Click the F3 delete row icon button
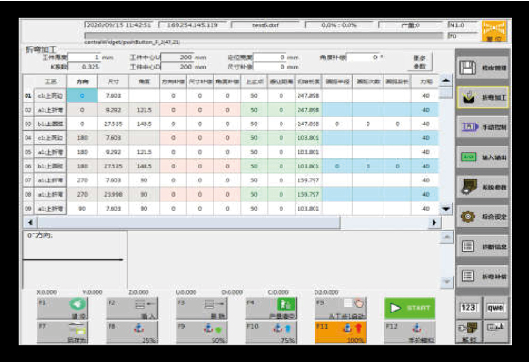Screen dimensions: 529x363 201,308
